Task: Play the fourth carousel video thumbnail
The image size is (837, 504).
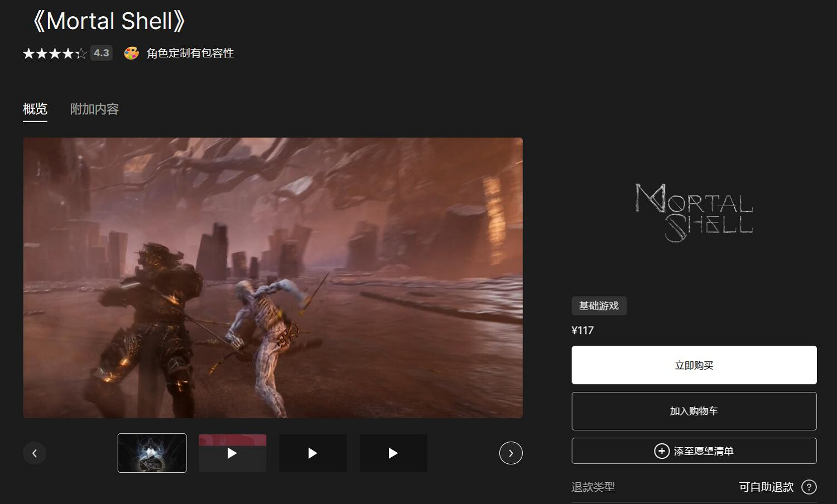Action: [x=393, y=453]
